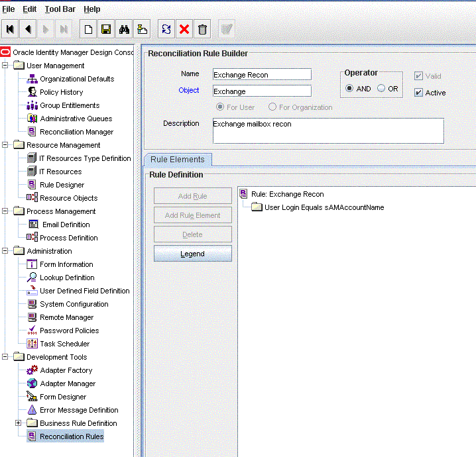Click the Next Record arrow icon
This screenshot has height=457, width=476.
46,29
